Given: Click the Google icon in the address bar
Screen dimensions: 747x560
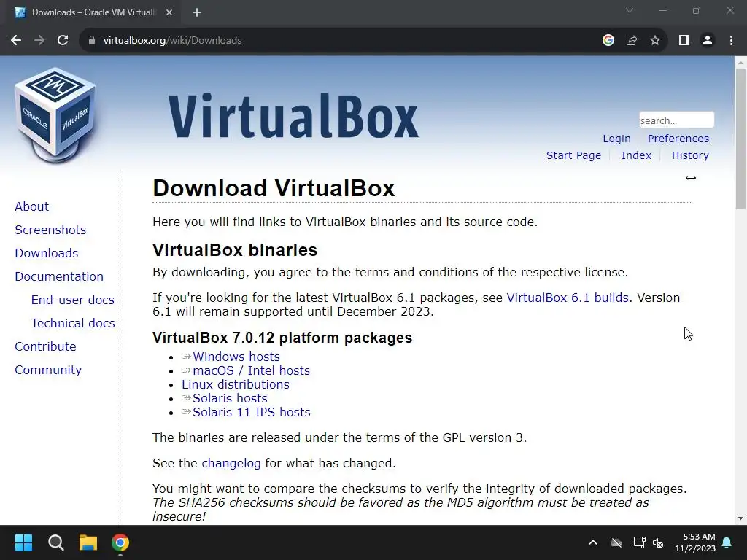Looking at the screenshot, I should [608, 41].
